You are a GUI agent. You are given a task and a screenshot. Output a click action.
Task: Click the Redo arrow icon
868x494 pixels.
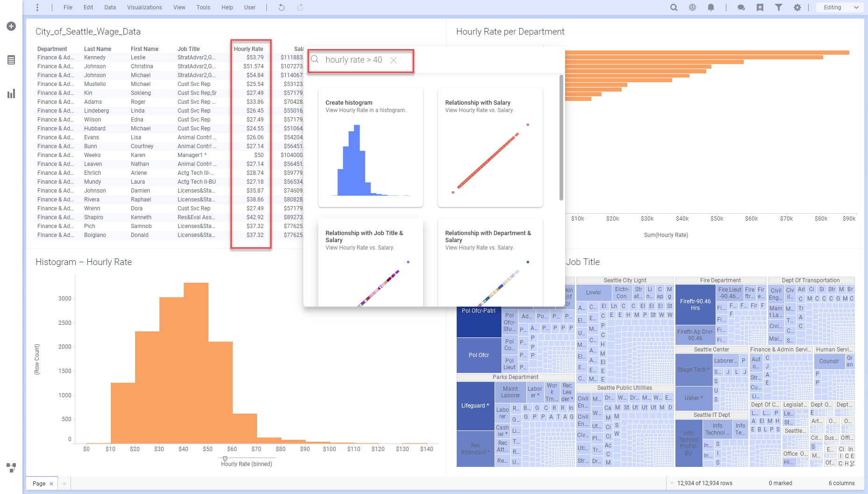(x=300, y=7)
